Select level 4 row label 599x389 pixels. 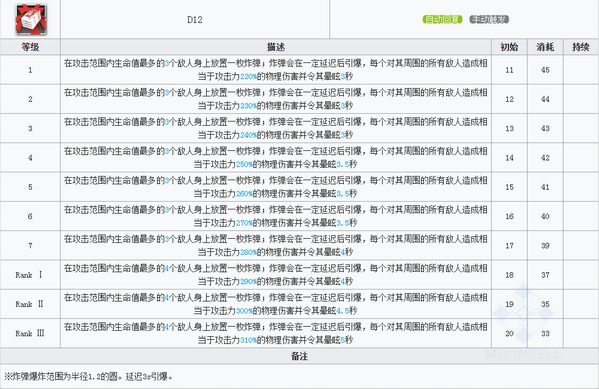coord(30,158)
